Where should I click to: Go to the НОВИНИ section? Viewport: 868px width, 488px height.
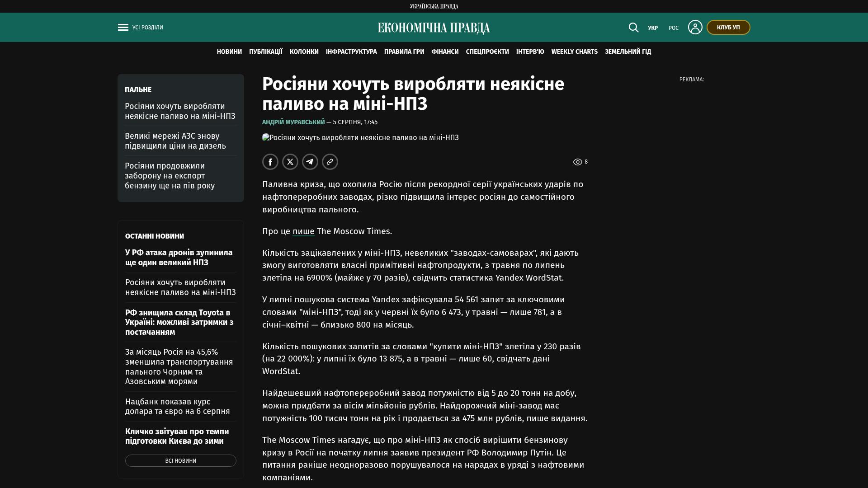pyautogui.click(x=229, y=52)
